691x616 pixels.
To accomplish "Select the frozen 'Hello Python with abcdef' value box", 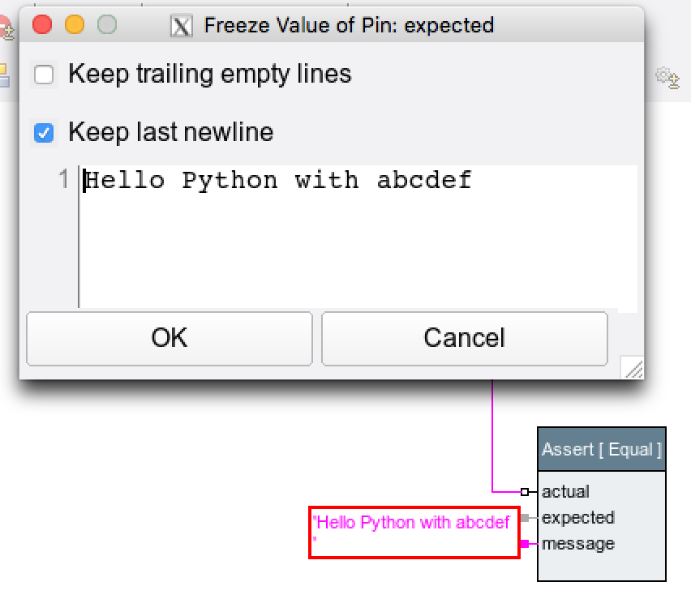I will pos(414,532).
